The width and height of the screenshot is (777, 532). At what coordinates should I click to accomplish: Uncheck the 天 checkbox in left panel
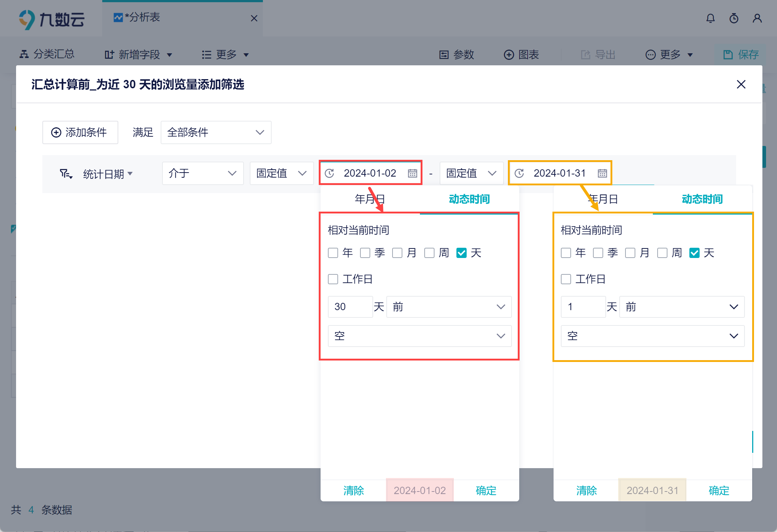click(462, 253)
